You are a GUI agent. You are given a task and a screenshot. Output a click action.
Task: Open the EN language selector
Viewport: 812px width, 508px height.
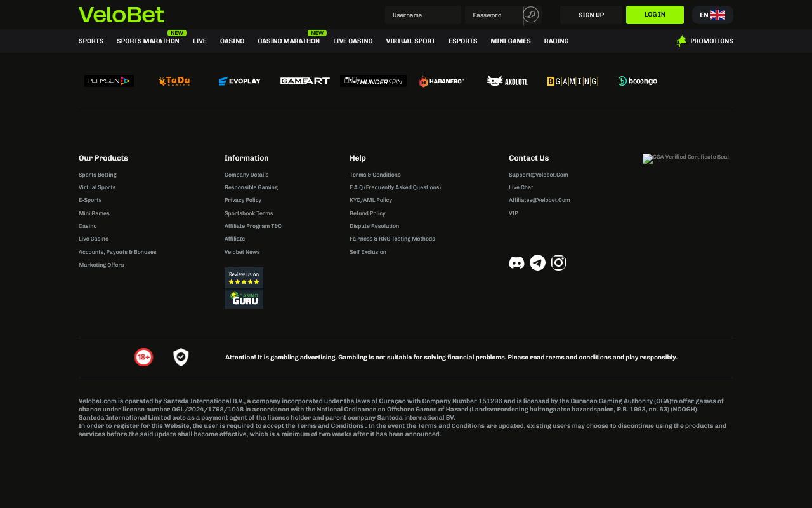coord(712,15)
